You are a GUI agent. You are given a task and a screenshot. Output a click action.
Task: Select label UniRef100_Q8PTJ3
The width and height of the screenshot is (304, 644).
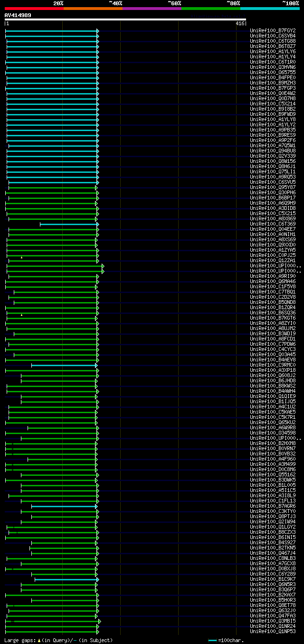(x=273, y=517)
